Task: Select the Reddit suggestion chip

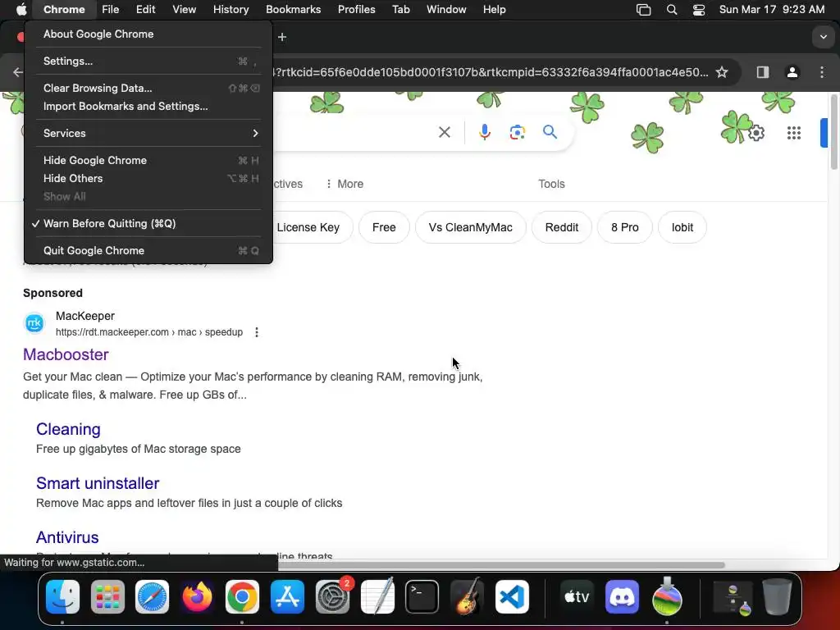Action: tap(561, 227)
